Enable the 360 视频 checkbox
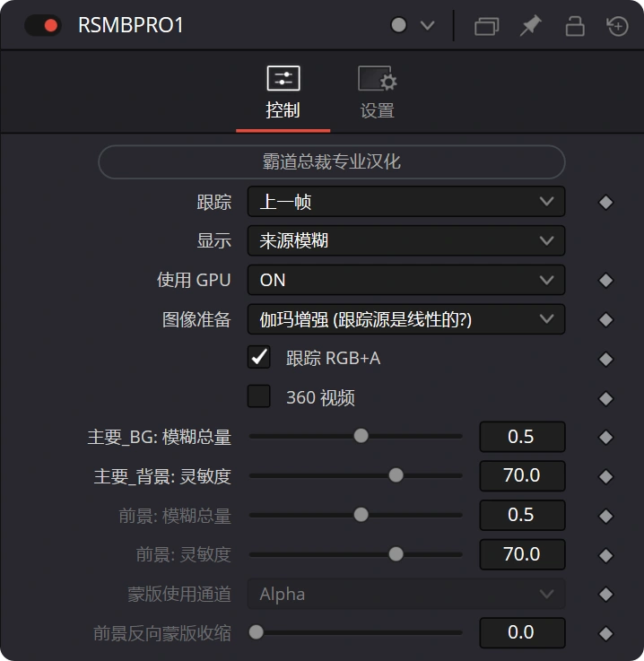This screenshot has width=644, height=661. (x=259, y=396)
